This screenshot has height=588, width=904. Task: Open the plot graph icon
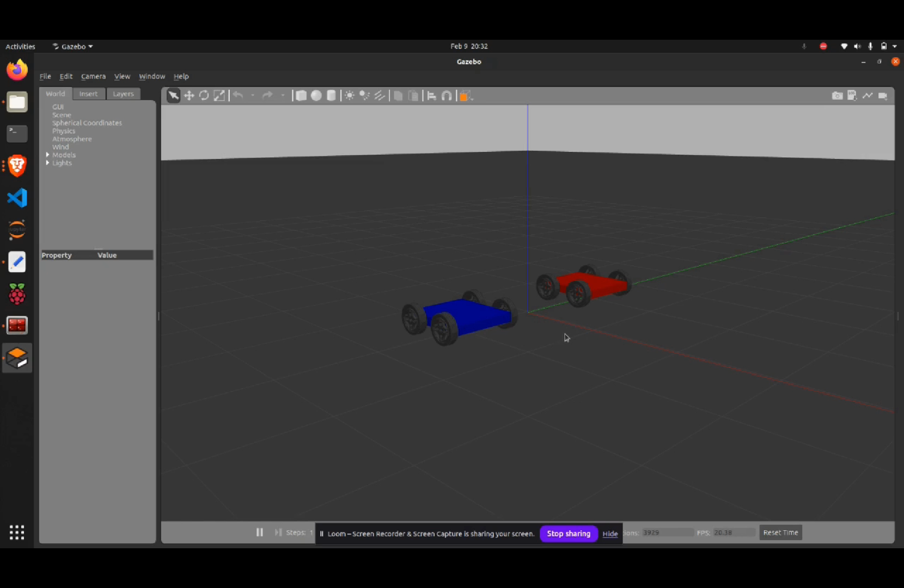[x=868, y=96]
